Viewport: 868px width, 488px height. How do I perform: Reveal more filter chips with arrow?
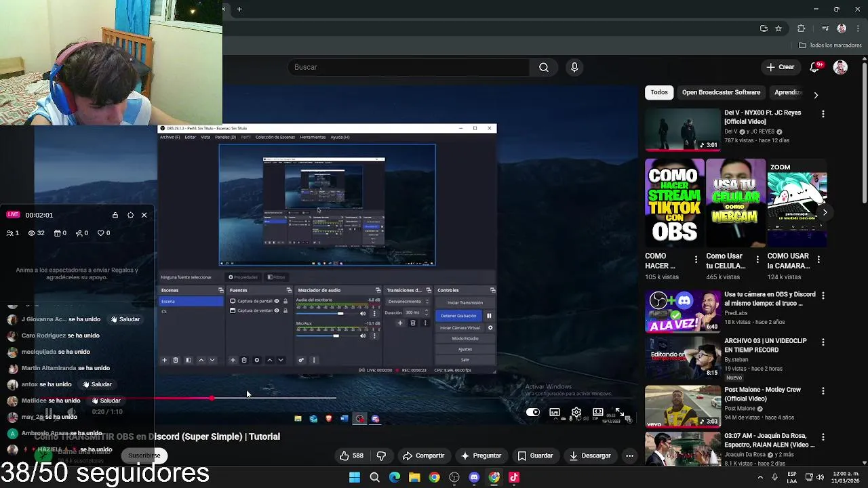(x=816, y=95)
